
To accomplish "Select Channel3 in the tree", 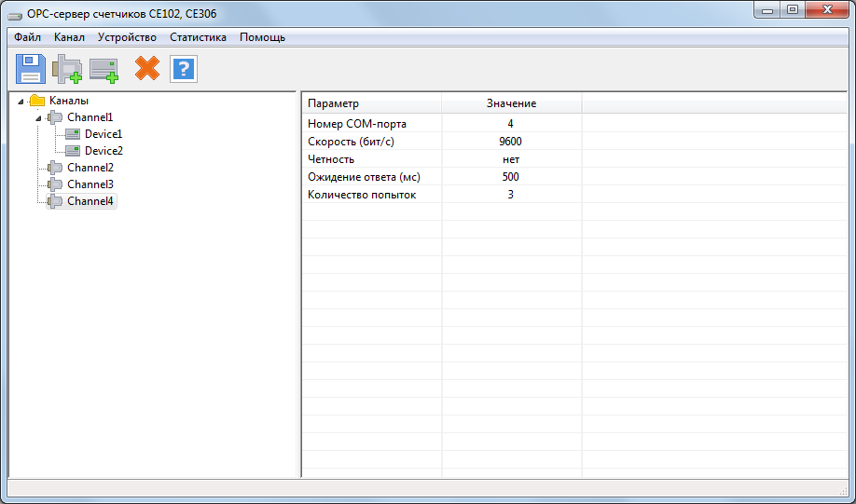I will tap(90, 184).
